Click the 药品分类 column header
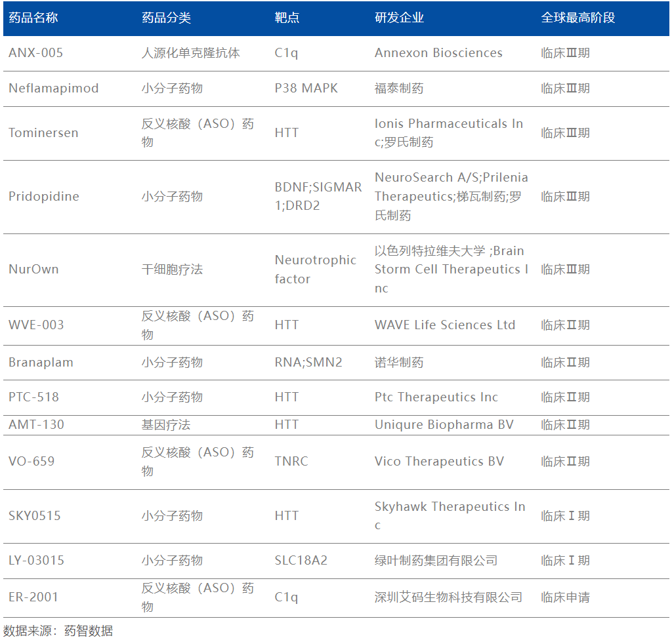The image size is (672, 642). (166, 18)
